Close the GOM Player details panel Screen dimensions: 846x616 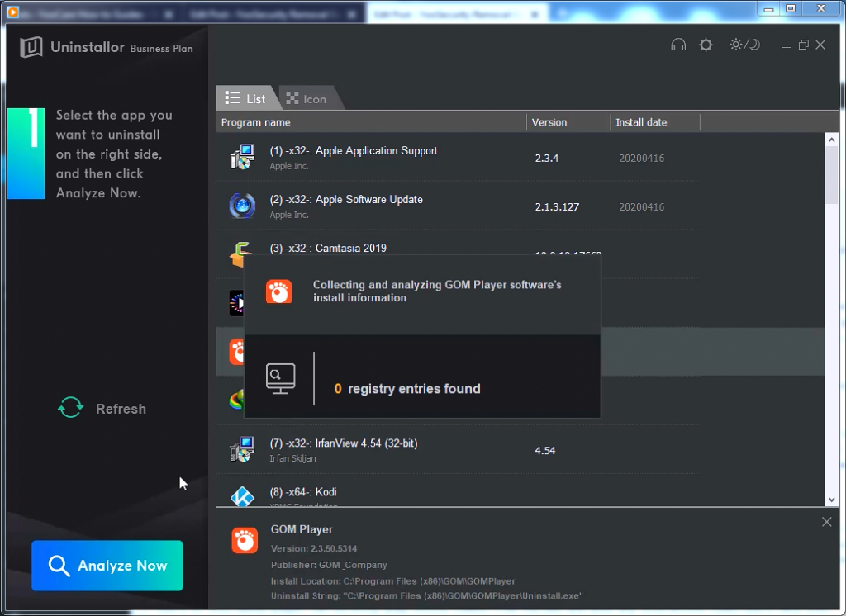click(826, 522)
